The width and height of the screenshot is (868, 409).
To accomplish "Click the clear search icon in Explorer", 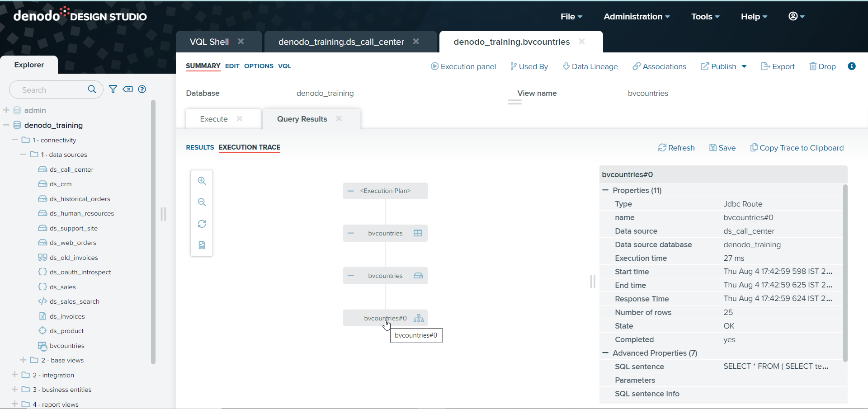I will 128,89.
